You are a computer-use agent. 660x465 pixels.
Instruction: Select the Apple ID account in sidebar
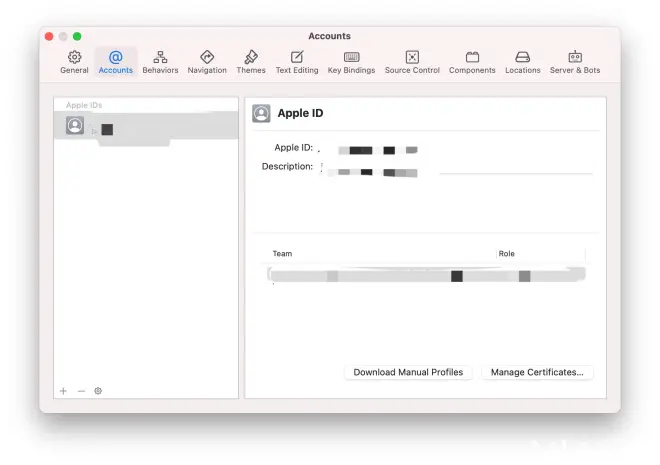coord(146,125)
